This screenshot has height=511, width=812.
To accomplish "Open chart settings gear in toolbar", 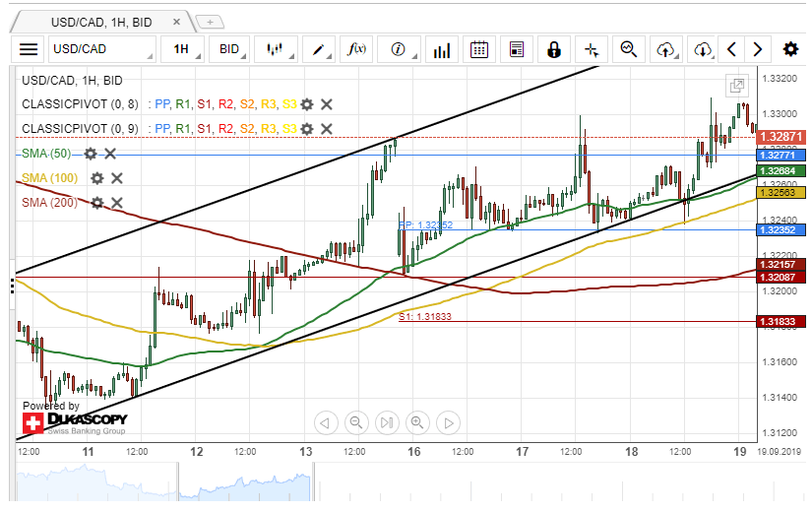I will click(790, 49).
